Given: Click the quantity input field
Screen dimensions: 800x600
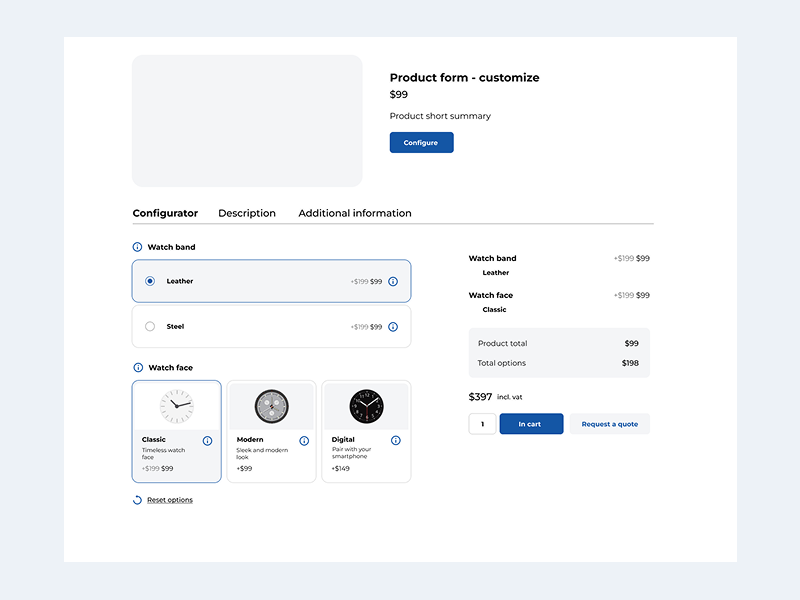Looking at the screenshot, I should click(x=482, y=424).
